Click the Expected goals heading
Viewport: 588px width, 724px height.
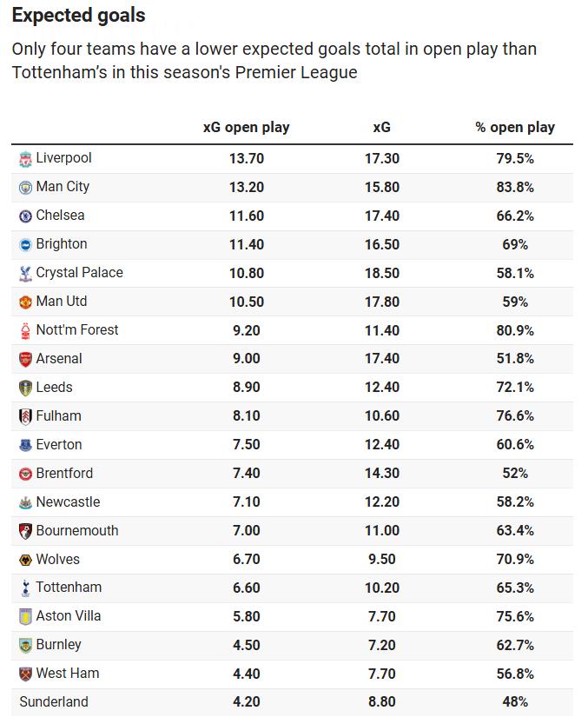click(79, 16)
